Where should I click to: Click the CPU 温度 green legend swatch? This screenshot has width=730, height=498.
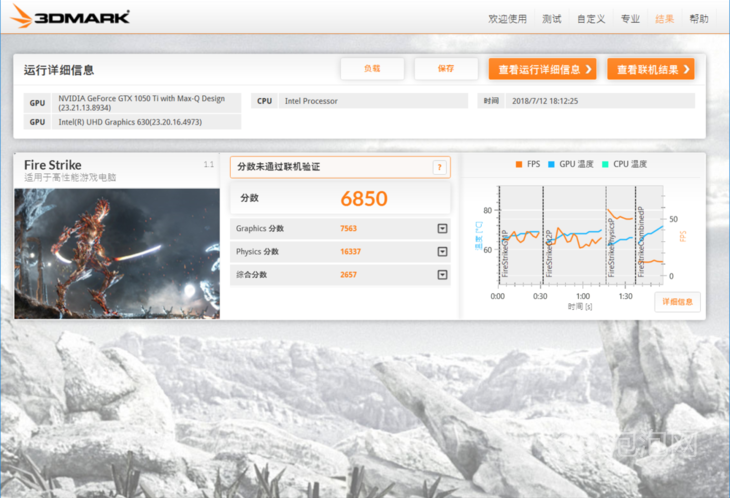pyautogui.click(x=605, y=164)
